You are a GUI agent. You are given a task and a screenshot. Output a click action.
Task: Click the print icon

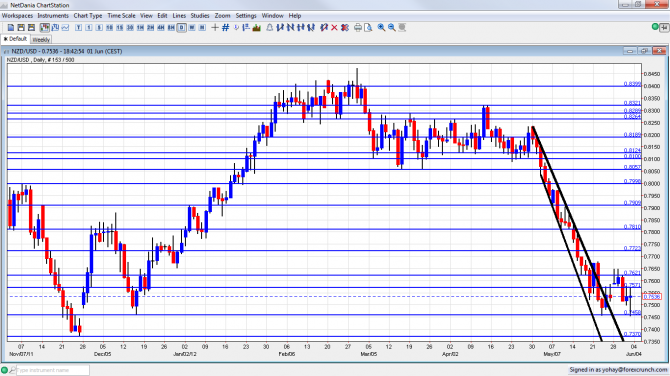point(358,28)
